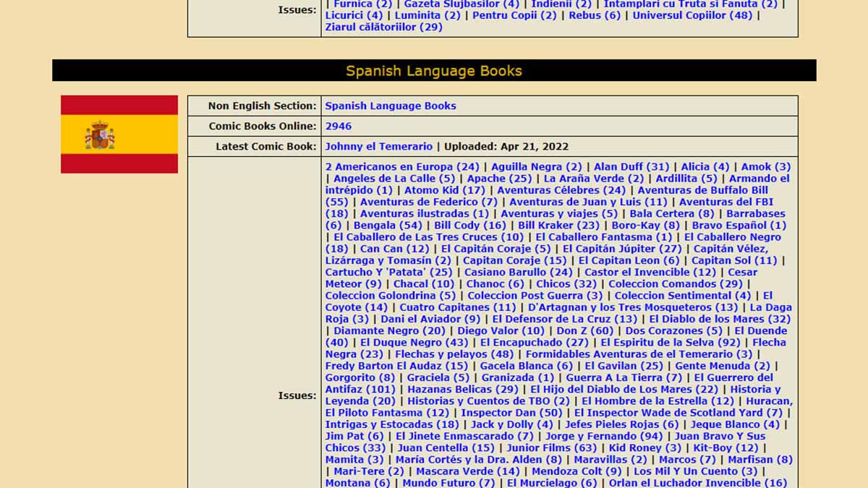Select Bill Cody (16) series
This screenshot has width=868, height=488.
point(470,225)
